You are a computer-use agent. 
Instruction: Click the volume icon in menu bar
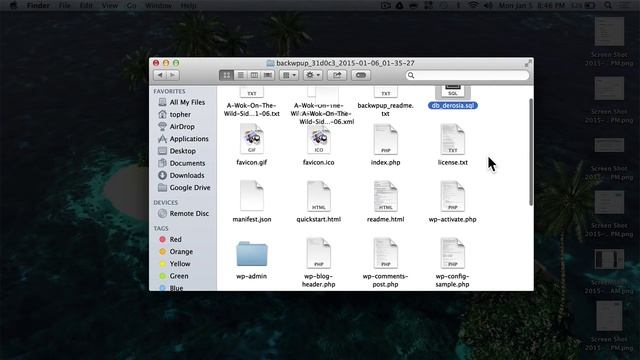pos(488,5)
